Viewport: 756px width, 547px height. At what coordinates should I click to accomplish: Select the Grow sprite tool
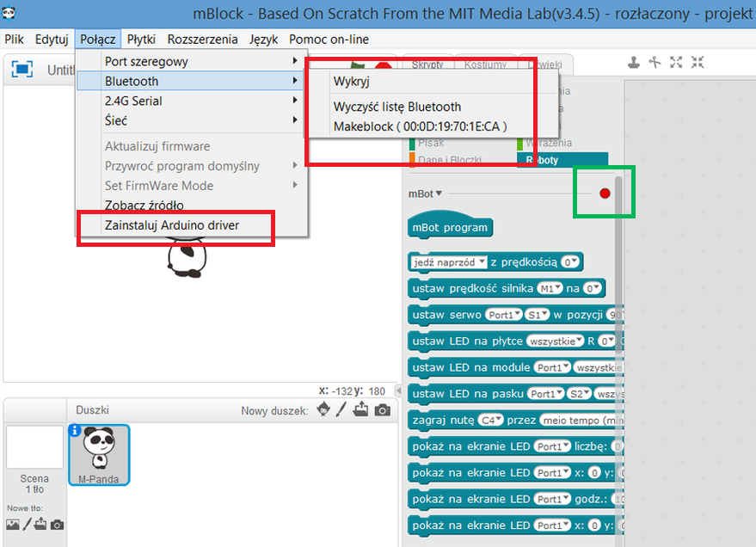[x=676, y=62]
